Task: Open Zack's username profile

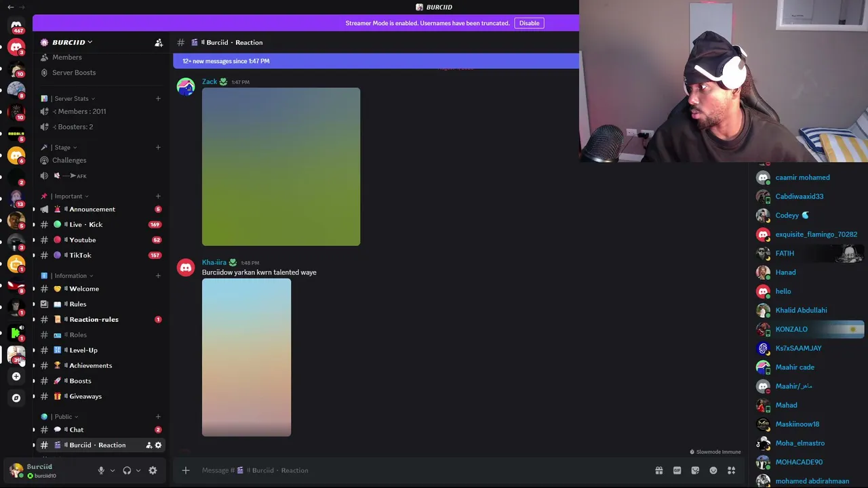Action: click(210, 82)
